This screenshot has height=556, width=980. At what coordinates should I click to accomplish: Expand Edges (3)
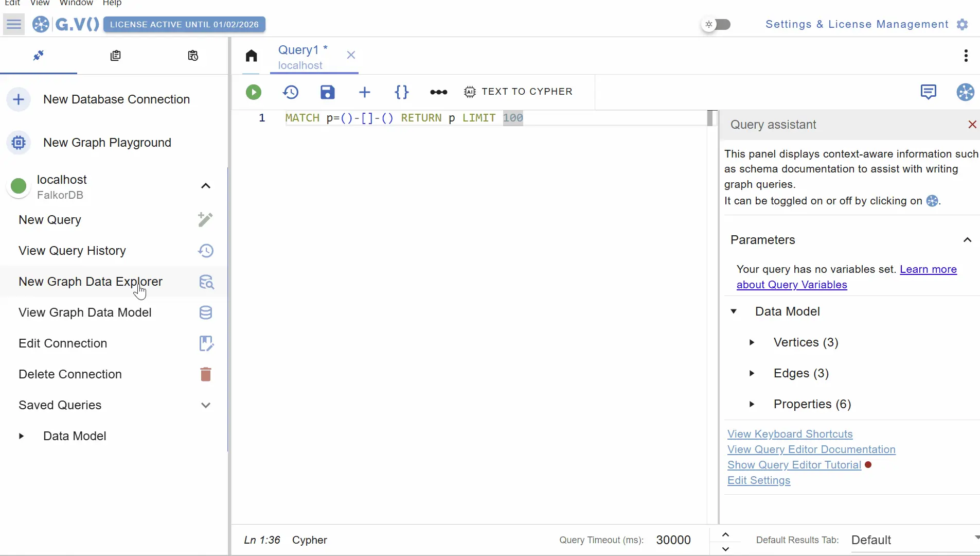click(752, 373)
